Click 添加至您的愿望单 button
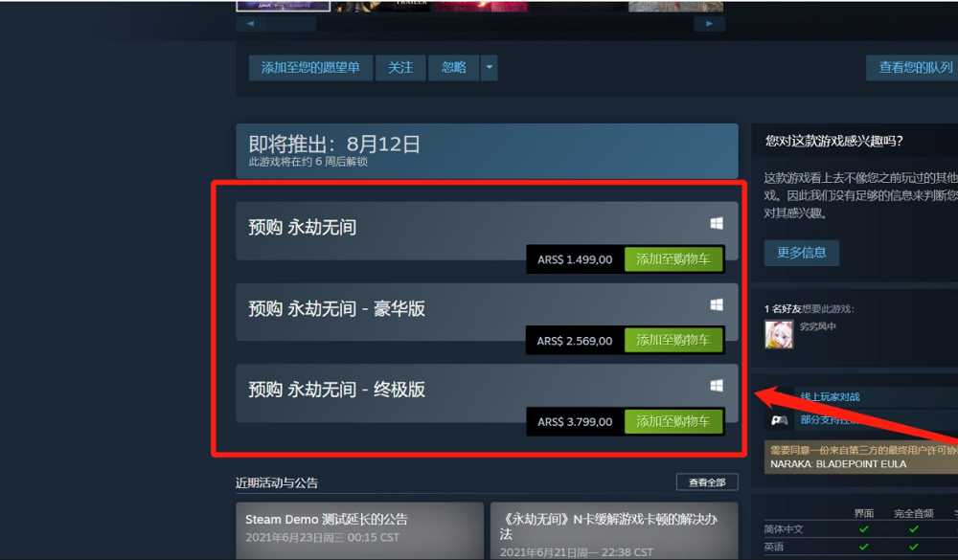Viewport: 958px width, 560px height. click(x=310, y=68)
